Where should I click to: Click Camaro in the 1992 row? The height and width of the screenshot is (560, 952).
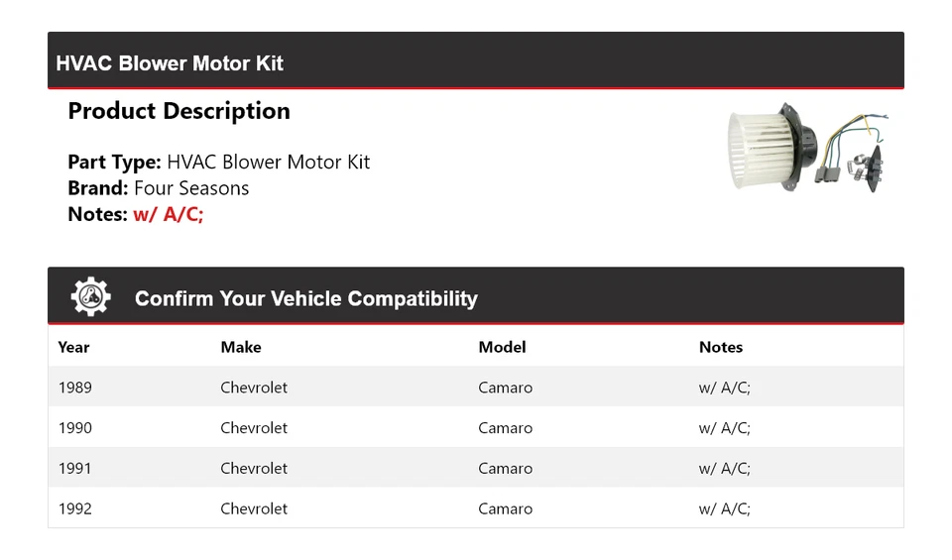[x=505, y=508]
